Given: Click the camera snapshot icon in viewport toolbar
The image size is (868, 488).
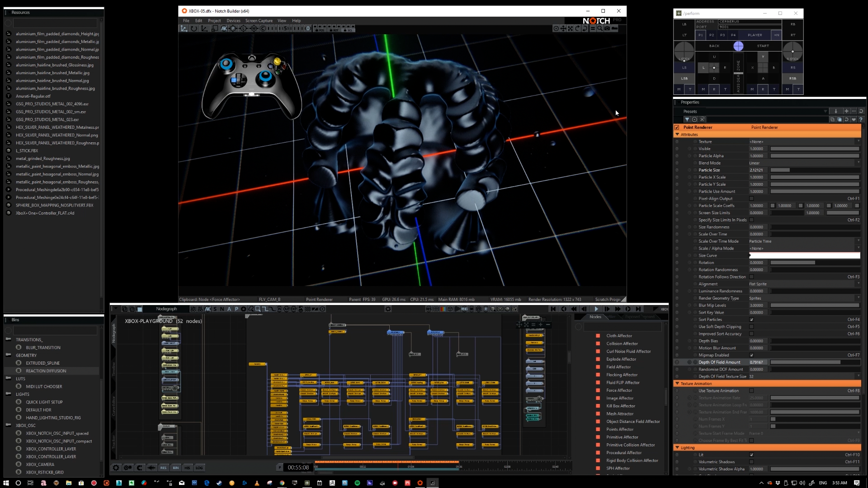Looking at the screenshot, I should 607,28.
